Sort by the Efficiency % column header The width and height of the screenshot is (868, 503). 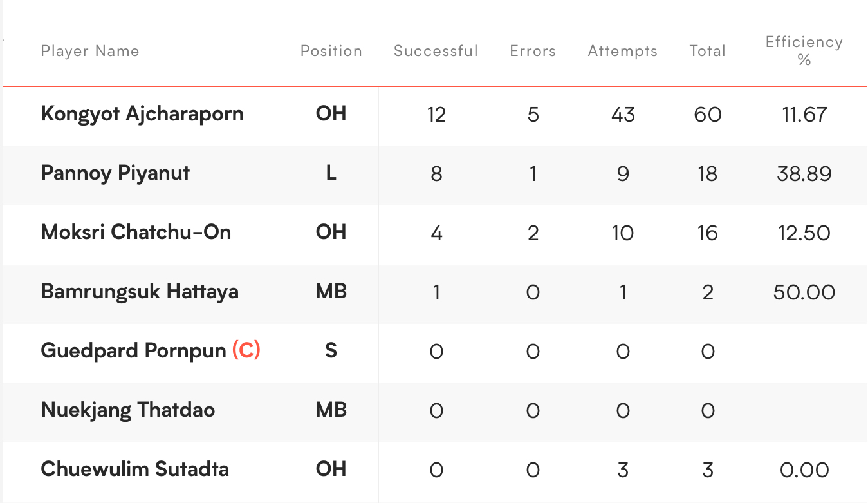[804, 51]
